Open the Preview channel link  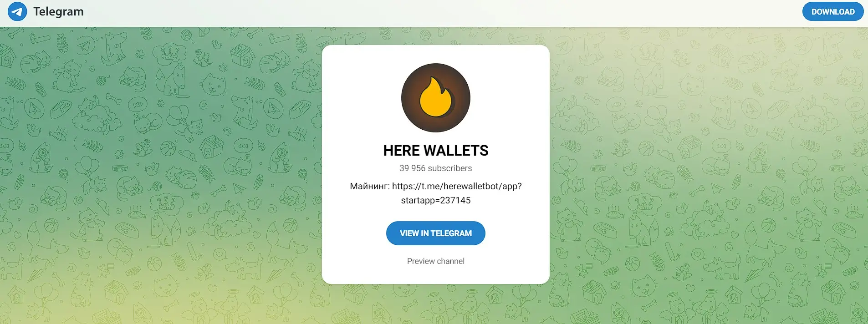(x=436, y=261)
